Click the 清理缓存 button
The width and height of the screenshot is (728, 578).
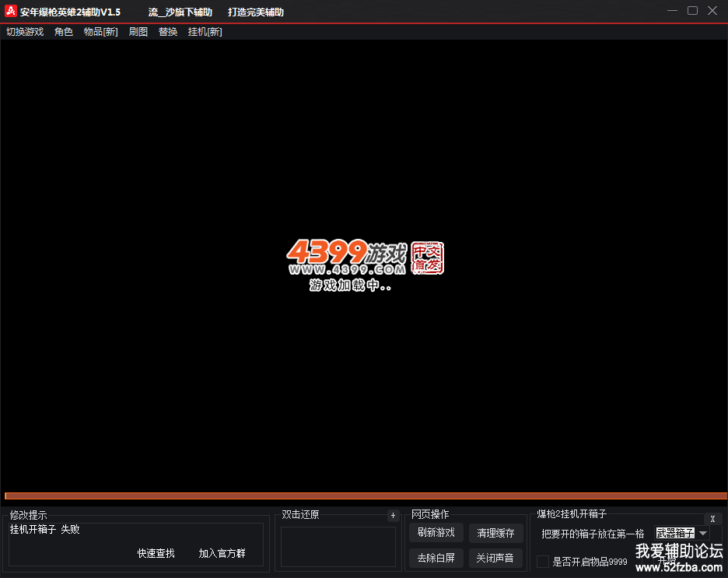pos(496,533)
